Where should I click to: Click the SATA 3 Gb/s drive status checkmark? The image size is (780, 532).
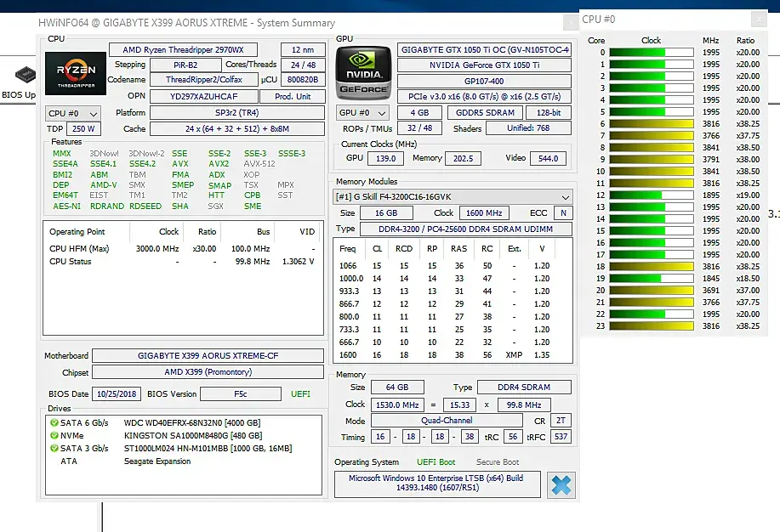point(54,449)
